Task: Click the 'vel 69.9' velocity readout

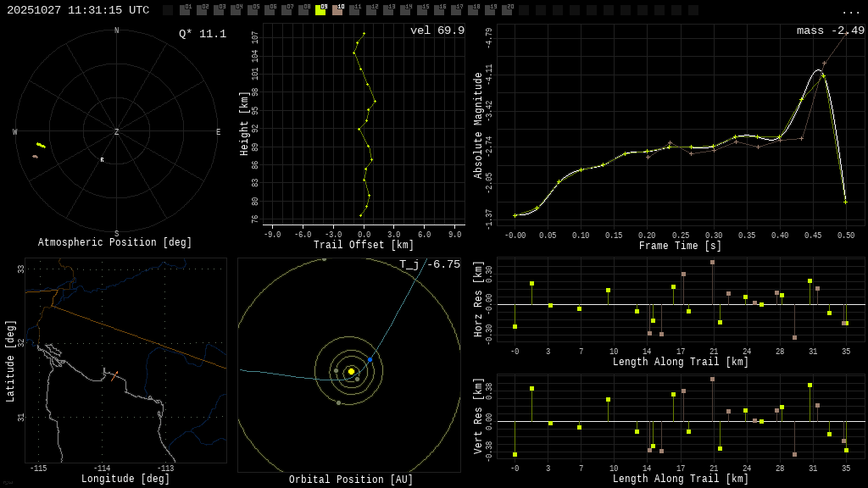Action: 437,31
